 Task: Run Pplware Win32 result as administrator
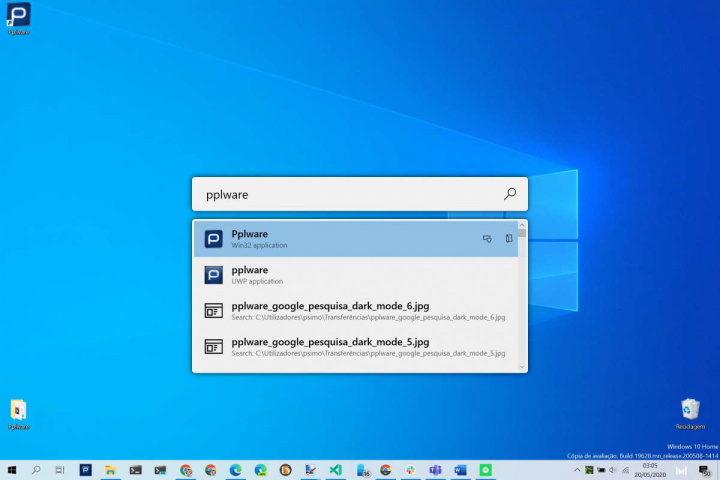pos(487,239)
